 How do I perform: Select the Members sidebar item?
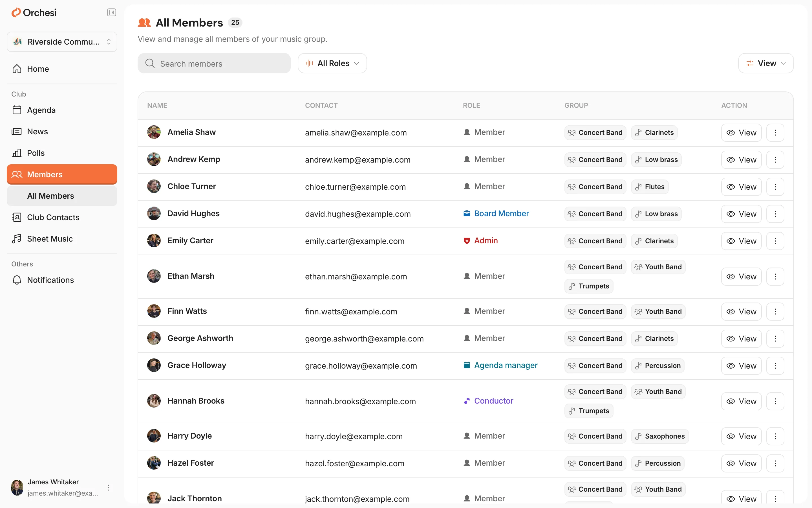pos(62,174)
